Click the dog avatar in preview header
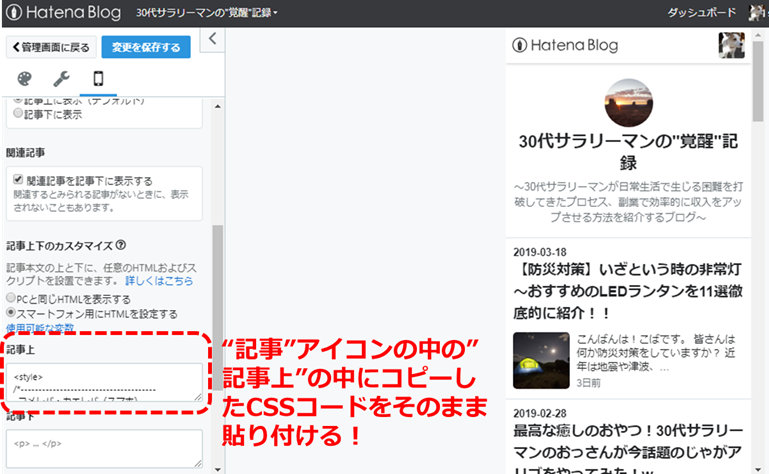 732,45
